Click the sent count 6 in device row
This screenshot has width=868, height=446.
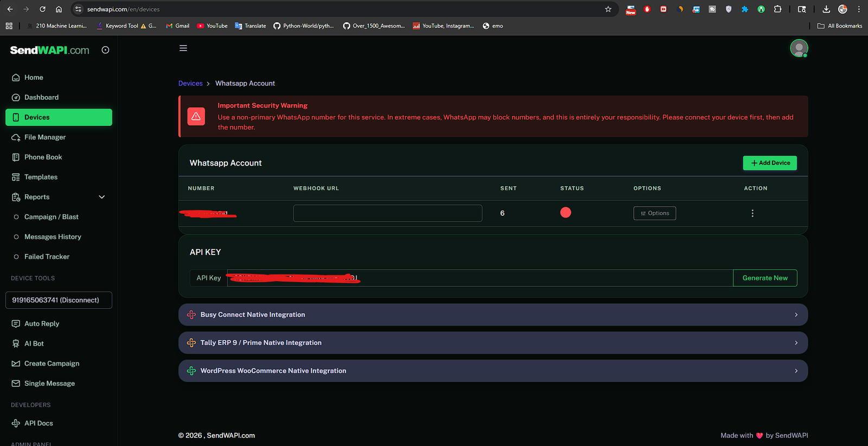502,213
